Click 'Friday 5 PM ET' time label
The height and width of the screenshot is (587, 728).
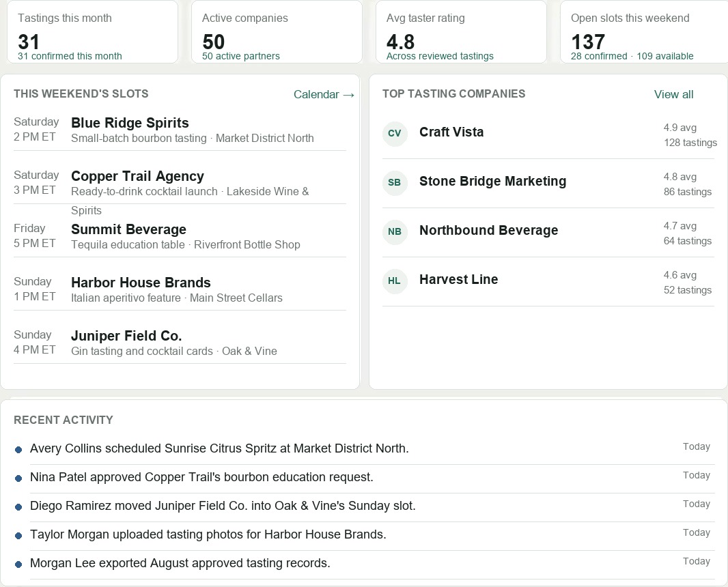coord(34,235)
